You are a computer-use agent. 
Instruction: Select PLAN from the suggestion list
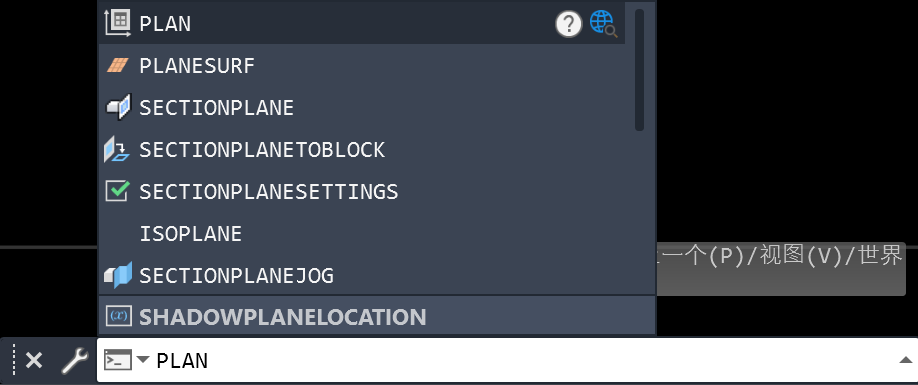click(x=362, y=23)
